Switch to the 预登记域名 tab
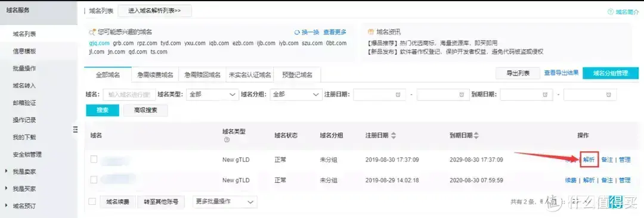Screen dimensions: 644x218 pyautogui.click(x=297, y=75)
